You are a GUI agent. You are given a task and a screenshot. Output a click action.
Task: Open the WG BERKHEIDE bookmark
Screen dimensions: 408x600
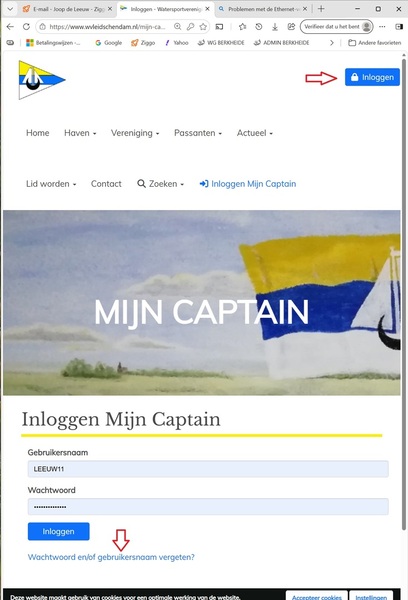pyautogui.click(x=221, y=42)
